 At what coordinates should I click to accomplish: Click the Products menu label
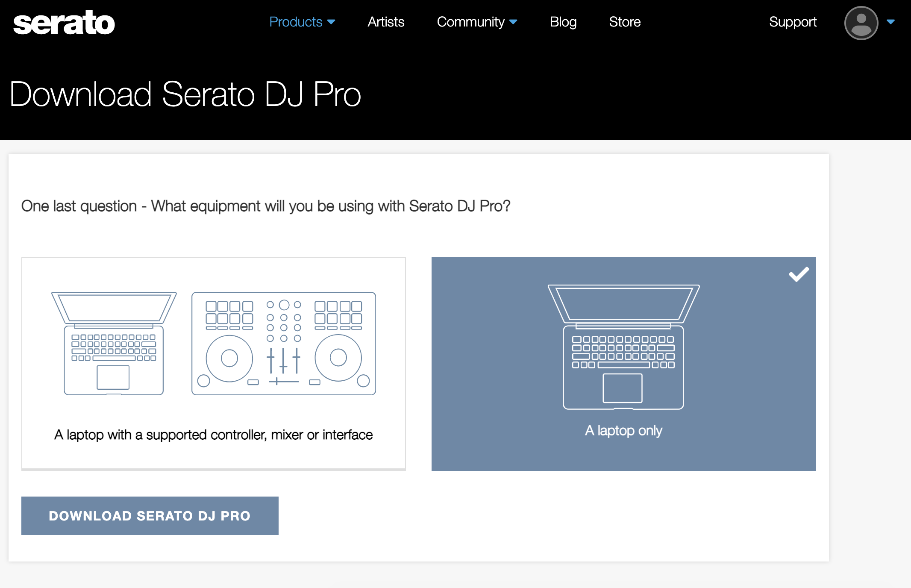click(x=296, y=22)
